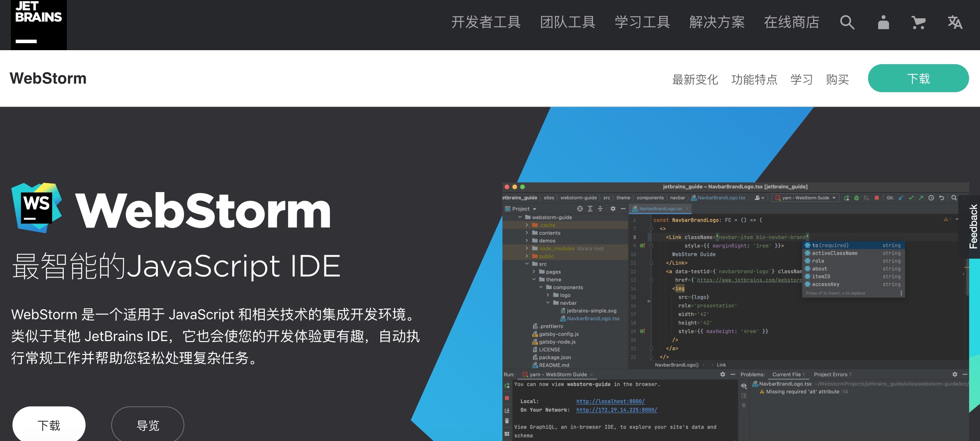The image size is (980, 441).
Task: Click Git Push green arrow icon
Action: (921, 198)
